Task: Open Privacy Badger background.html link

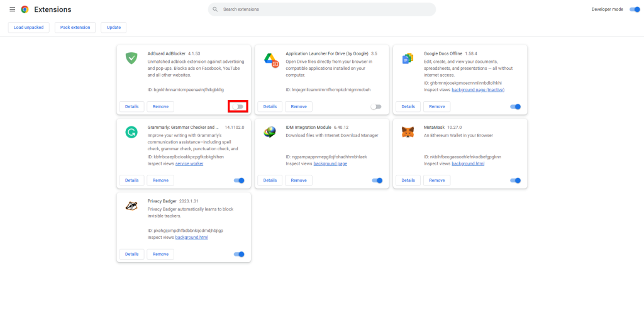Action: coord(191,238)
